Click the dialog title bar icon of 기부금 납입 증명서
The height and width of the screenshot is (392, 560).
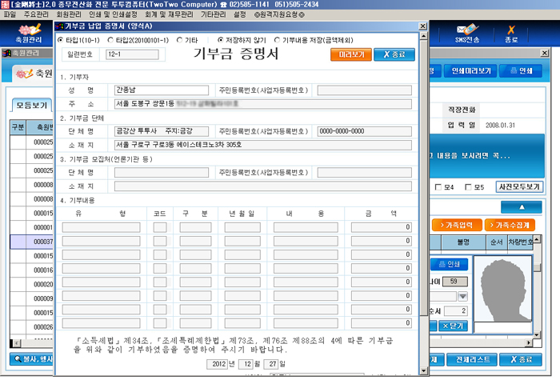[x=59, y=26]
